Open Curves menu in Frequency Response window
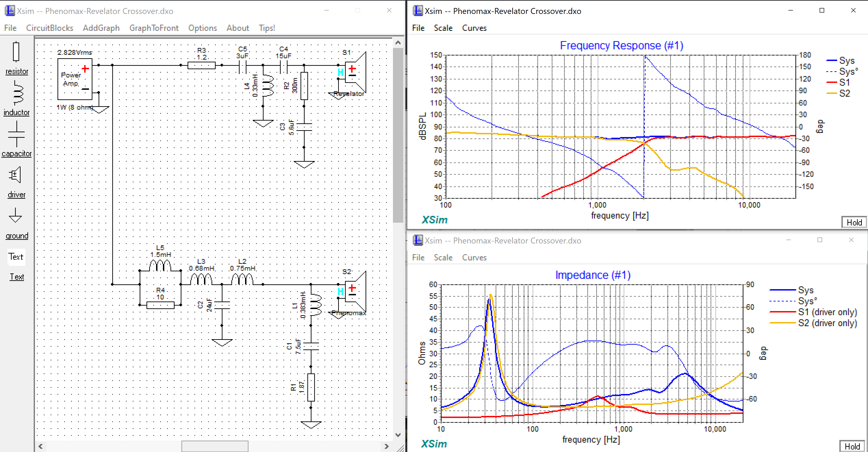 (474, 28)
